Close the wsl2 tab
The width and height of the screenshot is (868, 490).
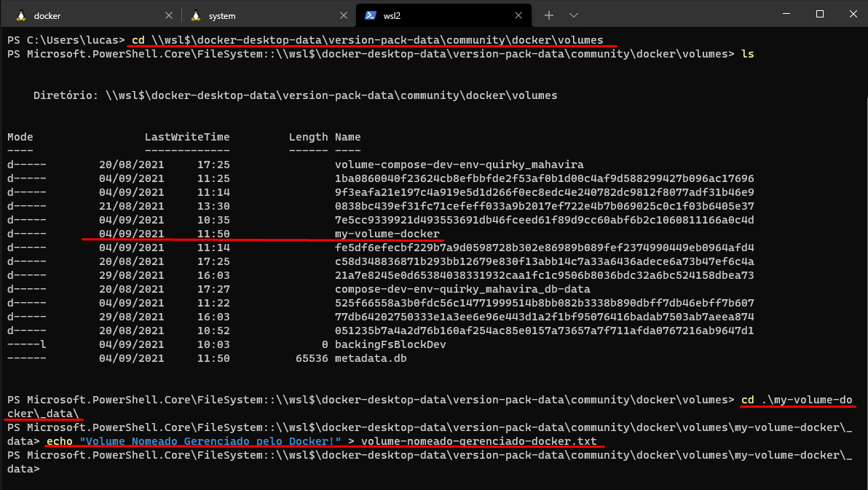point(518,15)
